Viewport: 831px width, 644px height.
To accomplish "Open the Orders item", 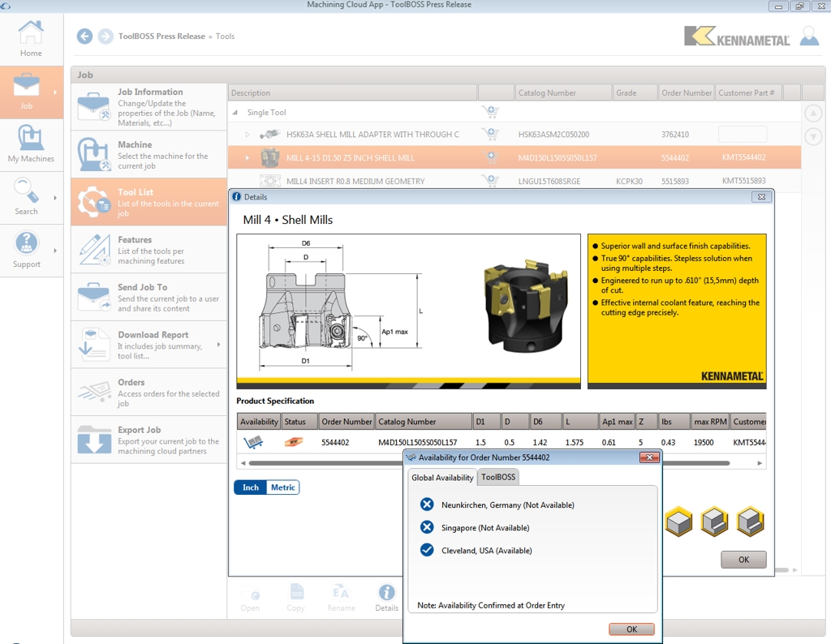I will coord(149,392).
